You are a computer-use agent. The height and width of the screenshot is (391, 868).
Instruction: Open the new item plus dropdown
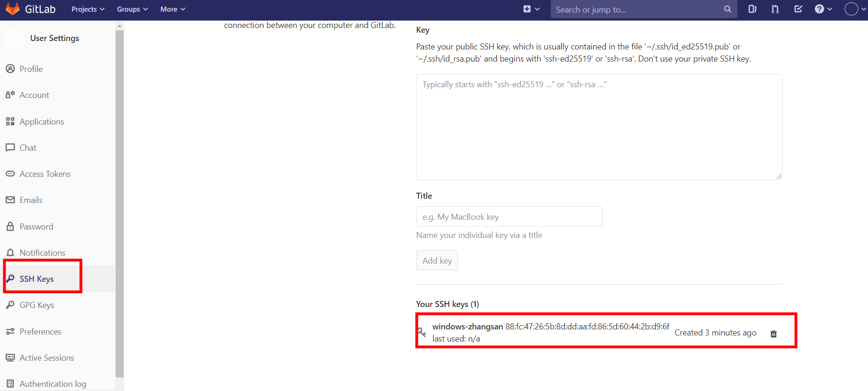531,9
